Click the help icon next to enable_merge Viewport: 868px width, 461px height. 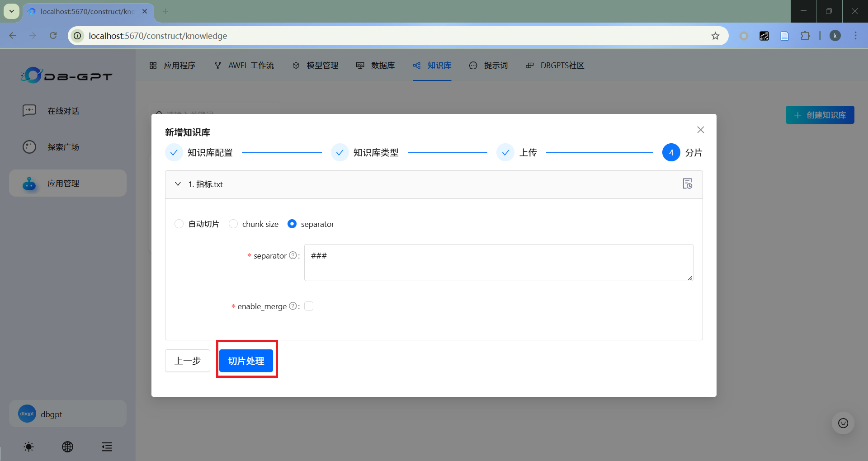tap(292, 306)
